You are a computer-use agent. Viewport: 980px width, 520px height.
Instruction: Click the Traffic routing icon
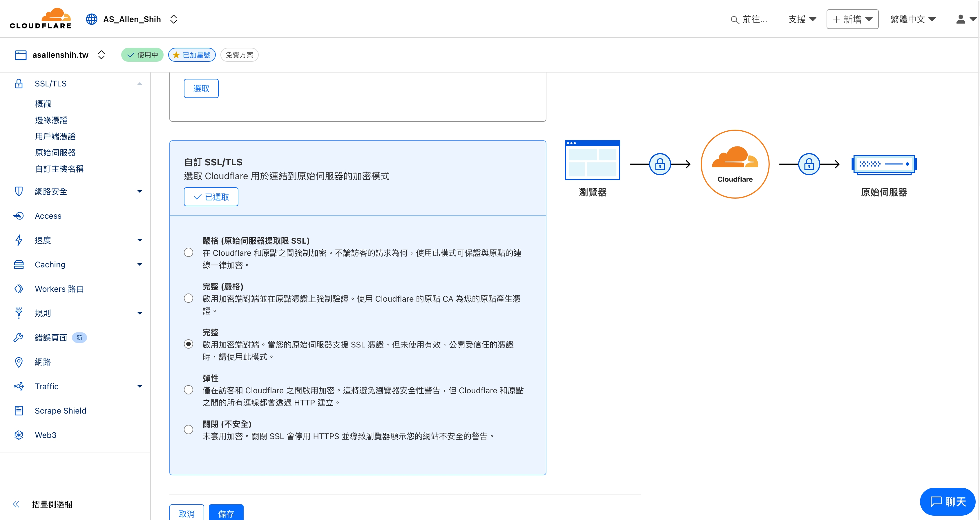(x=19, y=386)
